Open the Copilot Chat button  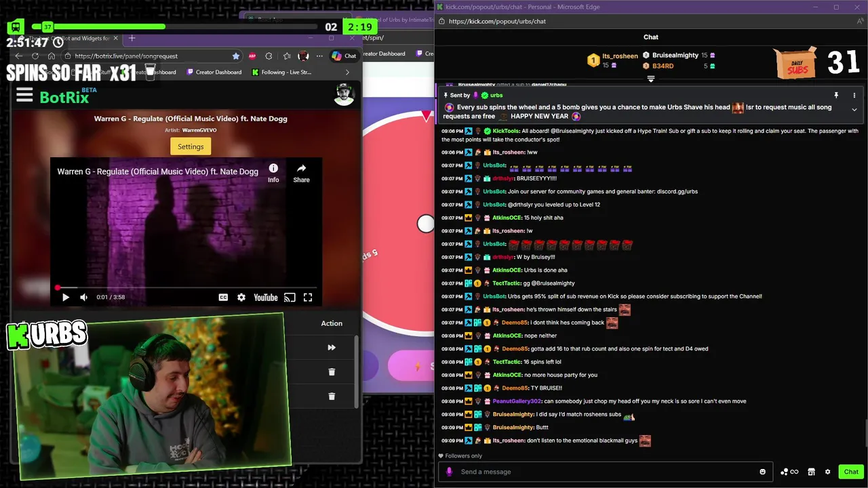pos(344,56)
